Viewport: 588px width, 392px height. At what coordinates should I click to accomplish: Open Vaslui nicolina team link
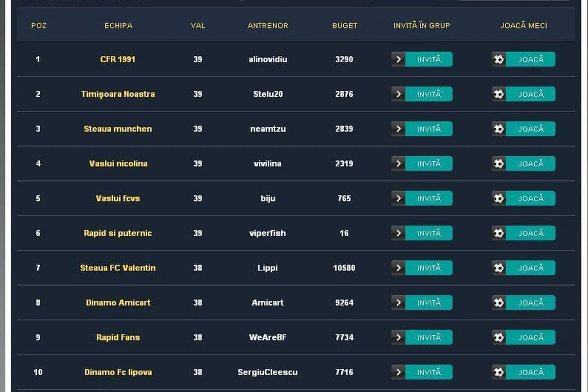[x=118, y=164]
